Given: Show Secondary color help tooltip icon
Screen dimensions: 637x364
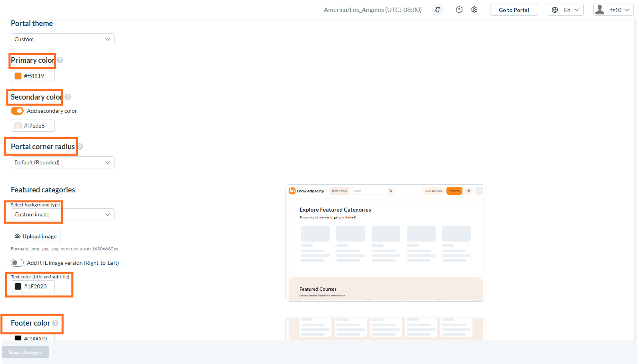Looking at the screenshot, I should pyautogui.click(x=68, y=97).
